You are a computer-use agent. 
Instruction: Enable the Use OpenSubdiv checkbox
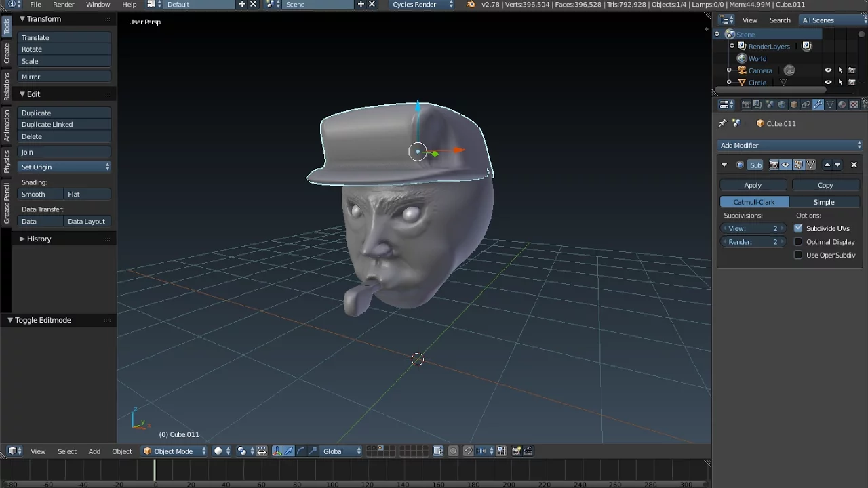click(x=798, y=255)
